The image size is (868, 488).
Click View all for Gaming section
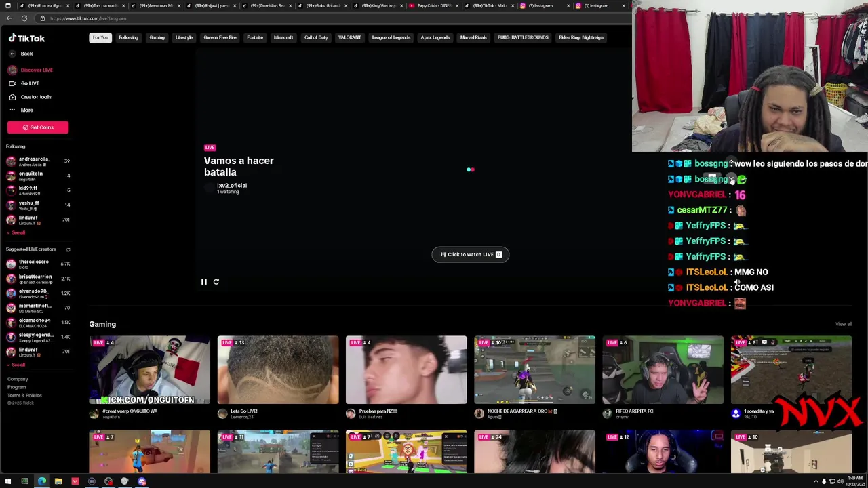844,324
